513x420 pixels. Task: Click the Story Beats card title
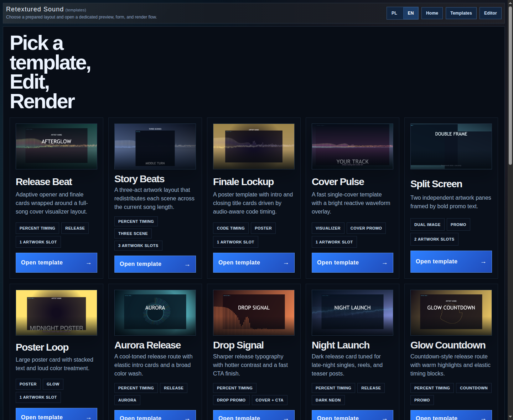click(x=139, y=179)
